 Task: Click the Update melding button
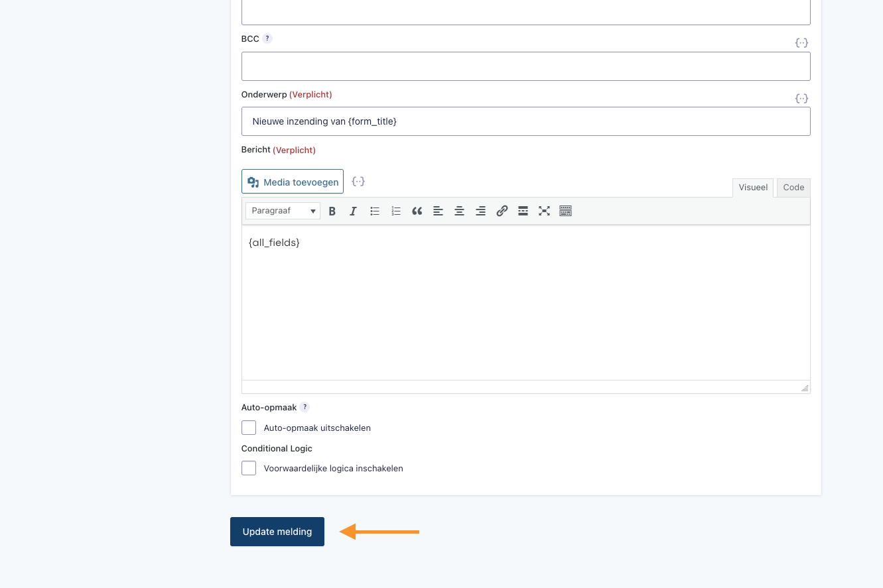tap(277, 532)
